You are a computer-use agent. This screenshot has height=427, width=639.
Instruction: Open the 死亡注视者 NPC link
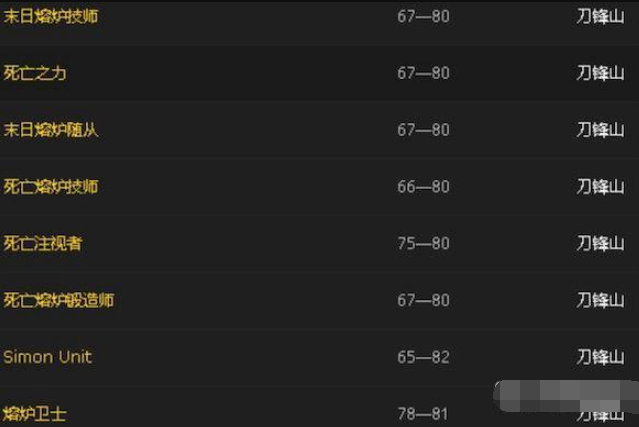click(x=43, y=244)
